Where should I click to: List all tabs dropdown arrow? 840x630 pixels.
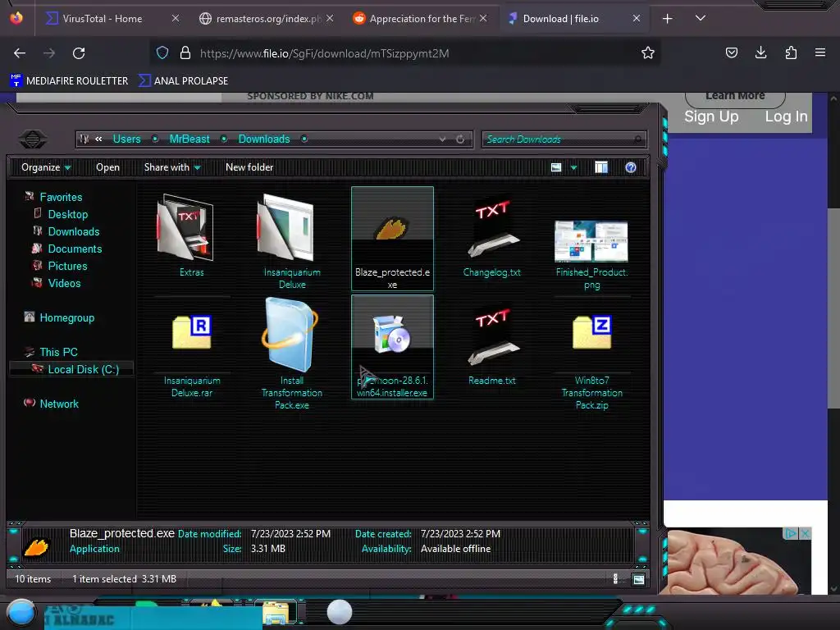click(x=701, y=18)
